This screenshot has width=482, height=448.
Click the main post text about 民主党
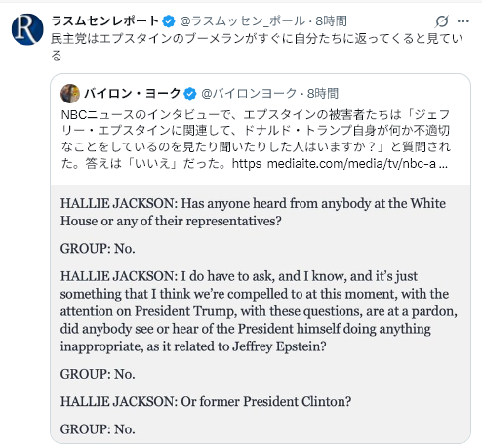(x=257, y=47)
